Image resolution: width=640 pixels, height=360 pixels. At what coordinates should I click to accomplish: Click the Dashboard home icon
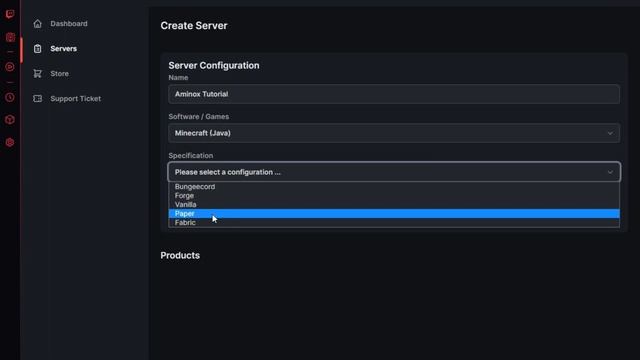38,24
